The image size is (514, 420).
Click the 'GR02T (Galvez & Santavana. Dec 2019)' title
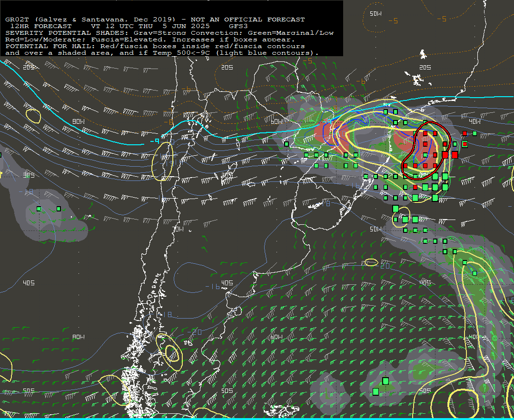[x=90, y=20]
